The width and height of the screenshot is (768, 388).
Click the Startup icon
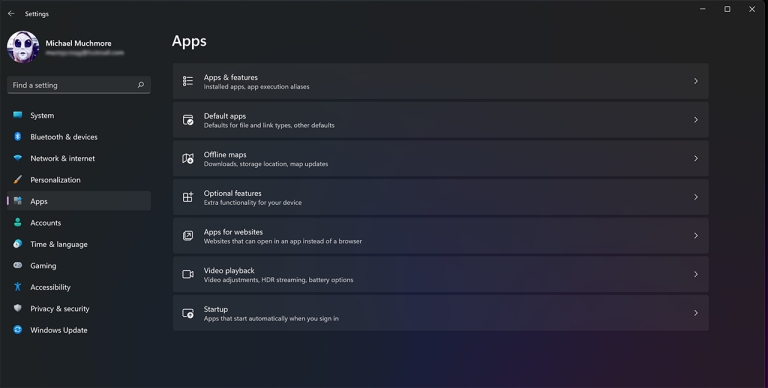pyautogui.click(x=188, y=313)
